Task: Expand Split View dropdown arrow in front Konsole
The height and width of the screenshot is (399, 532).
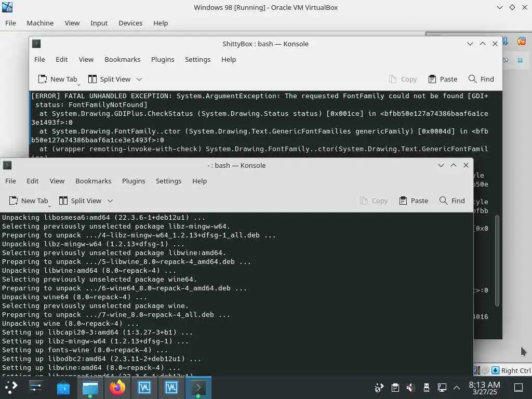Action: pos(110,201)
